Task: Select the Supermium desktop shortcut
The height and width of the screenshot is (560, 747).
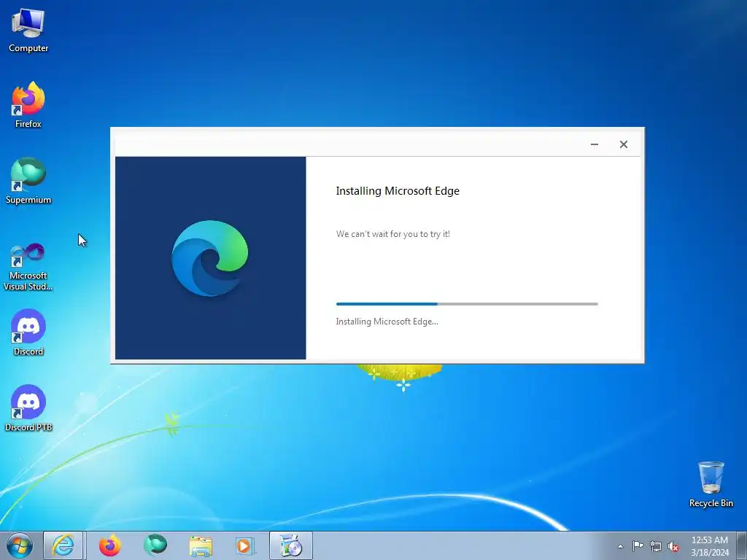Action: 28,181
